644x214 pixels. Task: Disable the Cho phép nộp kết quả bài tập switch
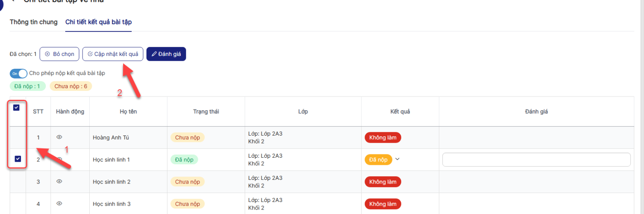tap(19, 73)
